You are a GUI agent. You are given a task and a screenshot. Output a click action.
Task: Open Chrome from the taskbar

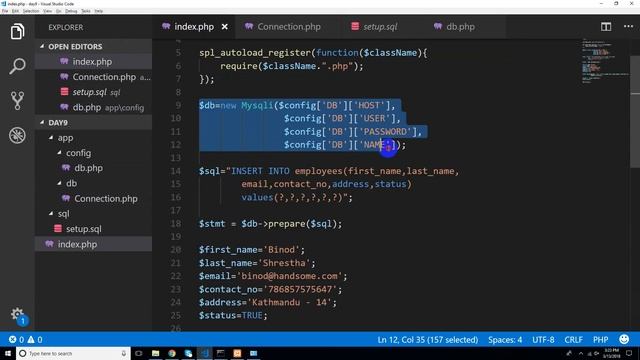172,353
